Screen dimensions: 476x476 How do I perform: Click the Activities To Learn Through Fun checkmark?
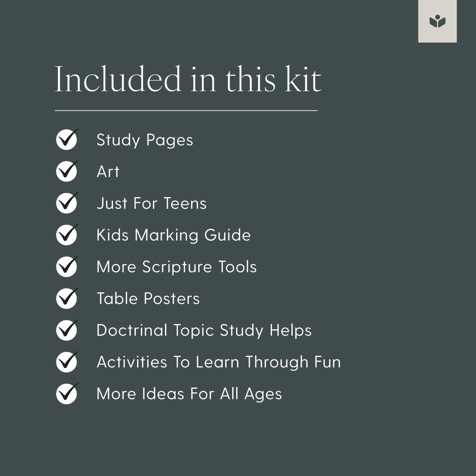tap(67, 362)
